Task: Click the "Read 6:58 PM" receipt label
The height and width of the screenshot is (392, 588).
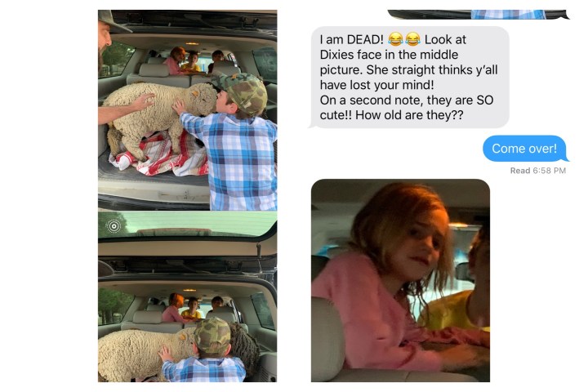Action: (537, 171)
